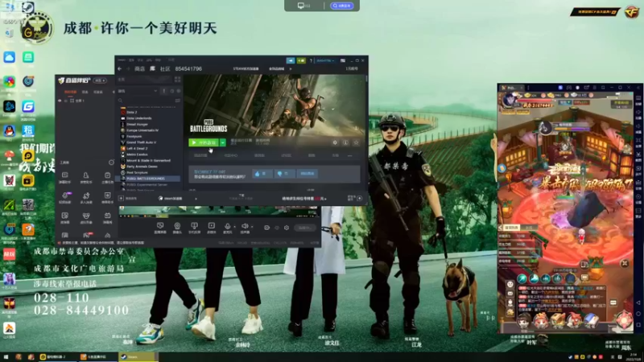Click the Android back triangle in emulator sidebar
644x362 pixels.
pyautogui.click(x=638, y=303)
